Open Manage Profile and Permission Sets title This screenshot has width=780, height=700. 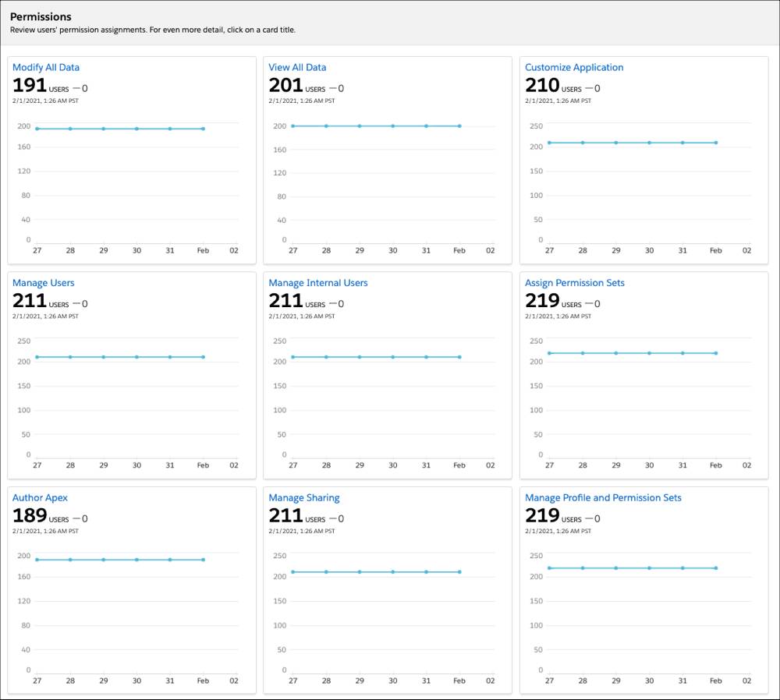click(x=603, y=497)
